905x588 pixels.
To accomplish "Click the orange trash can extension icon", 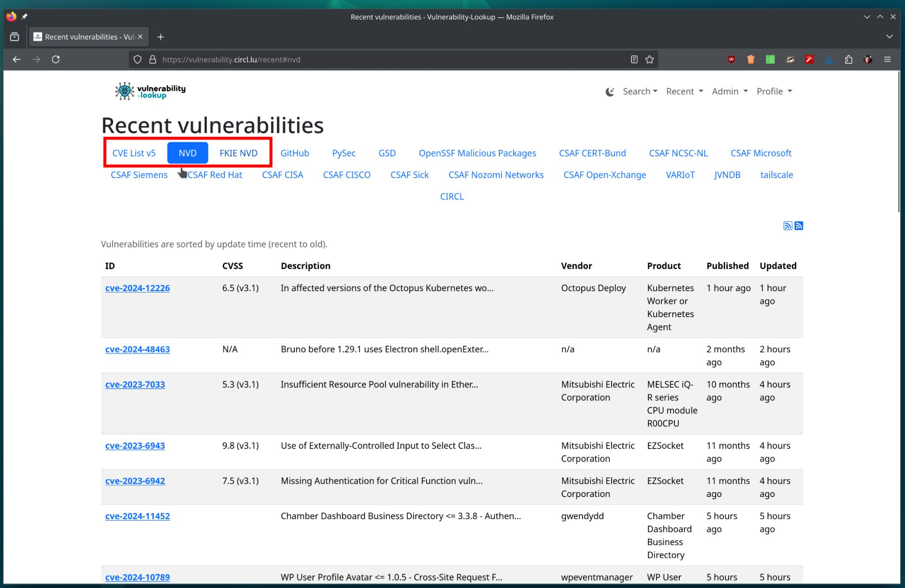I will [750, 59].
